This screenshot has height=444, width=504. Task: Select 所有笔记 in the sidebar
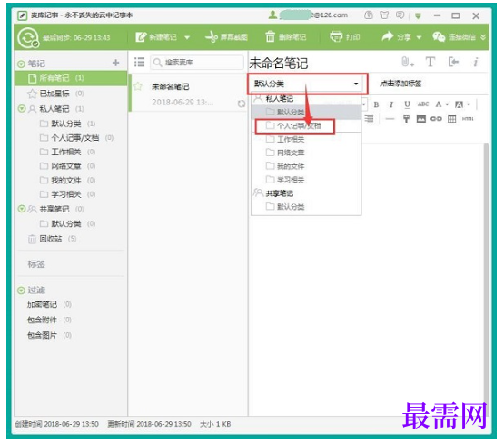71,78
